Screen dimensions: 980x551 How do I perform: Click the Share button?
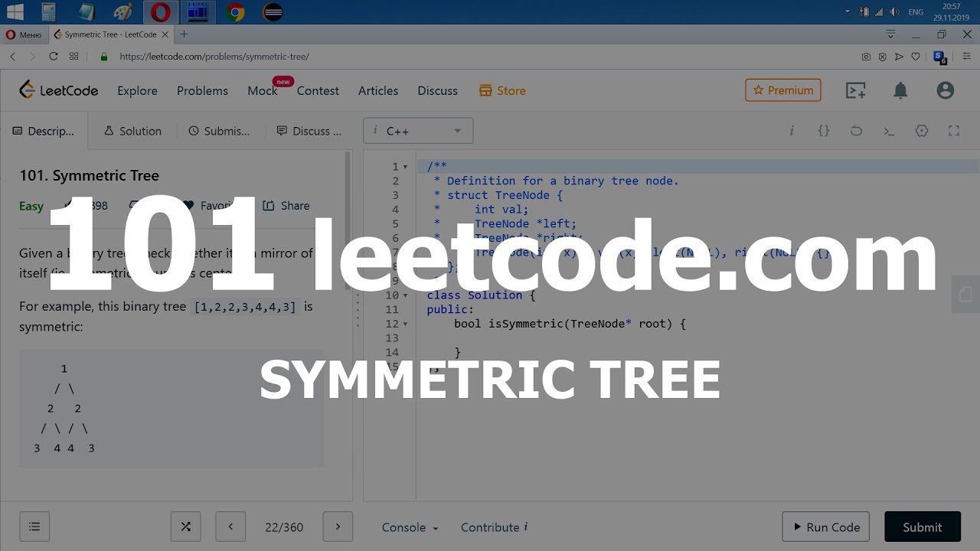coord(286,205)
